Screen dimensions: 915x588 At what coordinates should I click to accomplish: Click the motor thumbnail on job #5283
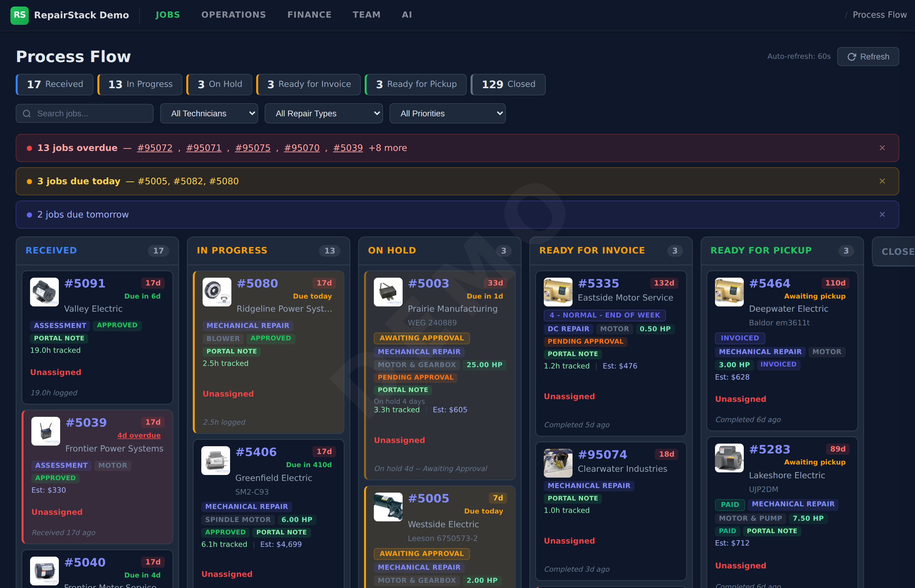(729, 458)
